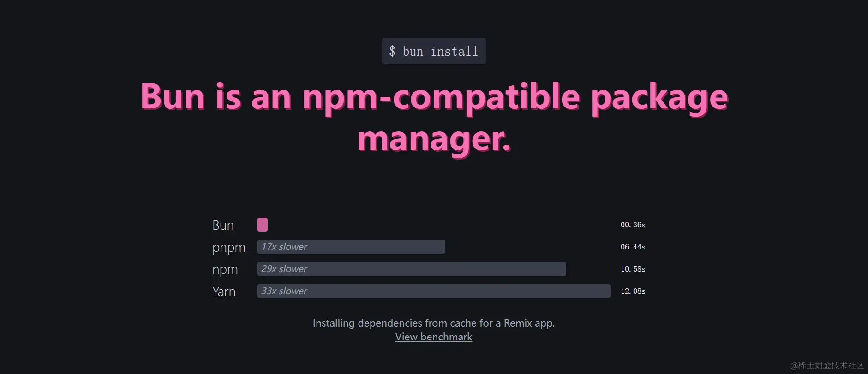Click the Yarn 33x slower bar

(434, 291)
